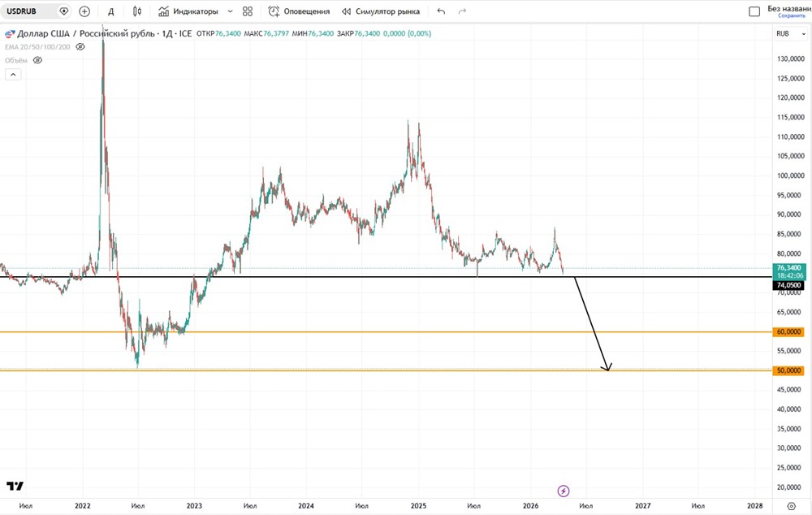Click the TradingView logo at bottom left
Screen dimensions: 812x515
tap(15, 486)
